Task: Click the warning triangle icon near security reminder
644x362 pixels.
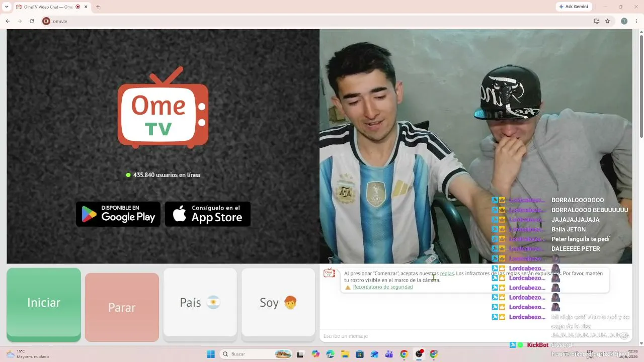Action: click(348, 288)
